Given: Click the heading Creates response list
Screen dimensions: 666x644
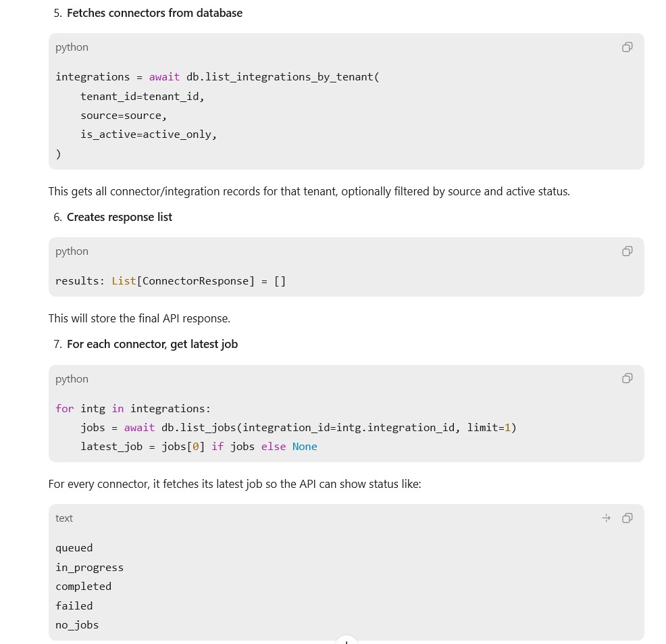Looking at the screenshot, I should pos(120,217).
